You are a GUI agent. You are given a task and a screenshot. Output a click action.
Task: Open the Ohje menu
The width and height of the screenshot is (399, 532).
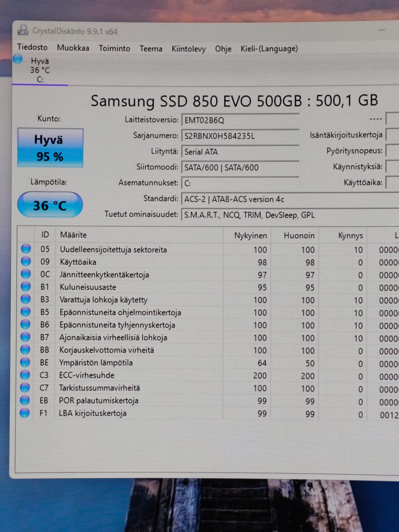(x=223, y=49)
